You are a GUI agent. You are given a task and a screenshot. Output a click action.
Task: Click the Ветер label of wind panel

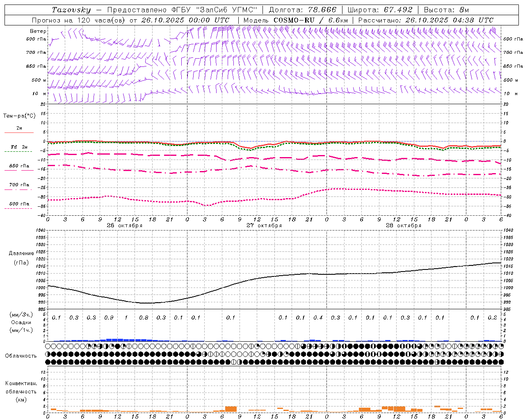click(38, 31)
